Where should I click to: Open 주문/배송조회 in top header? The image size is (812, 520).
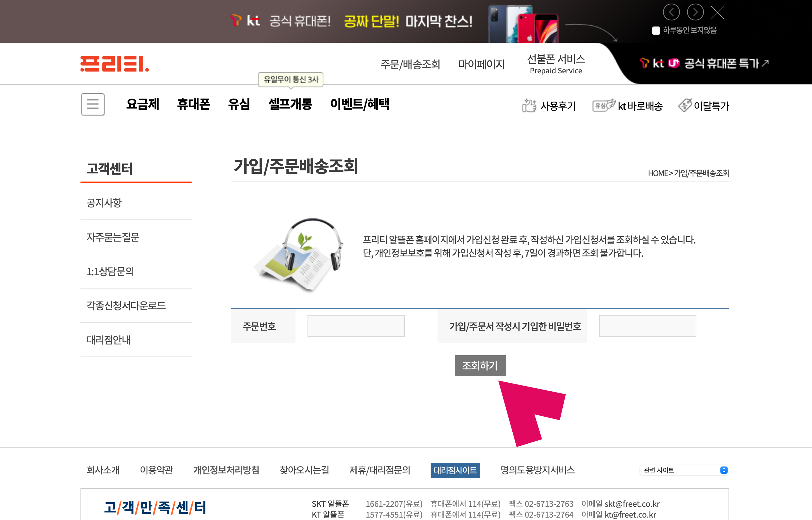tap(410, 64)
